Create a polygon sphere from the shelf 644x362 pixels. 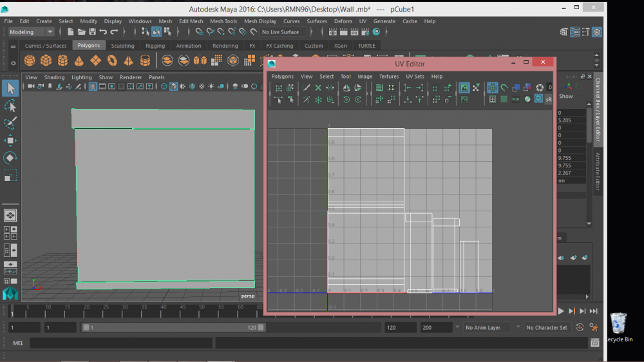click(x=30, y=61)
